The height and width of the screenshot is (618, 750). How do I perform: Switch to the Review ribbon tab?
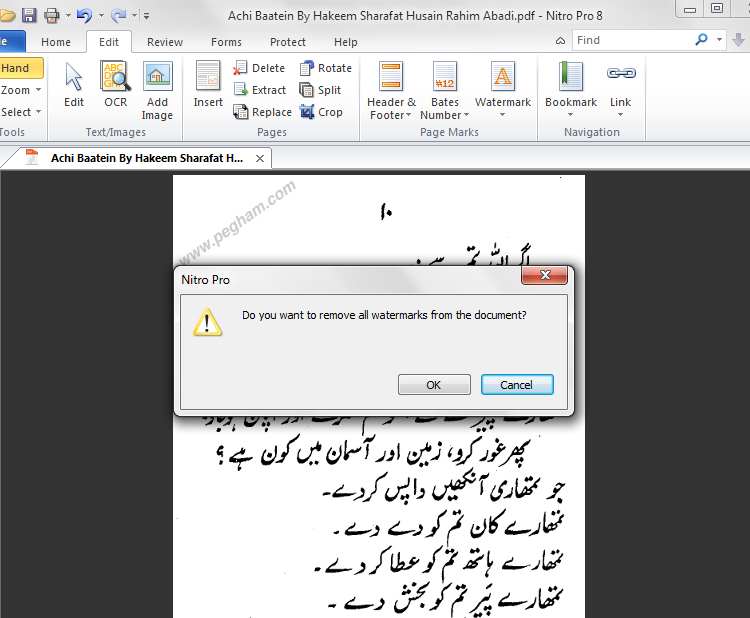[x=164, y=42]
